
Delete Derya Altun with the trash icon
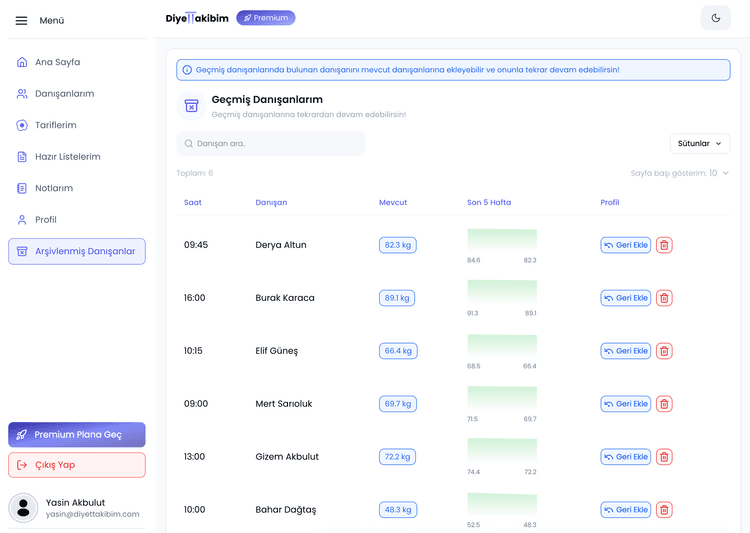[665, 245]
